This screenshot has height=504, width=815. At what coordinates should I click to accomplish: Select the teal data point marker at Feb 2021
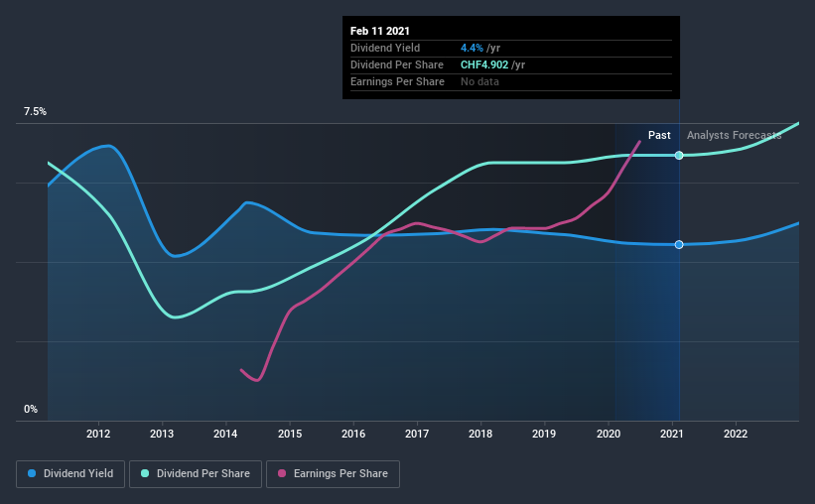[x=679, y=156]
